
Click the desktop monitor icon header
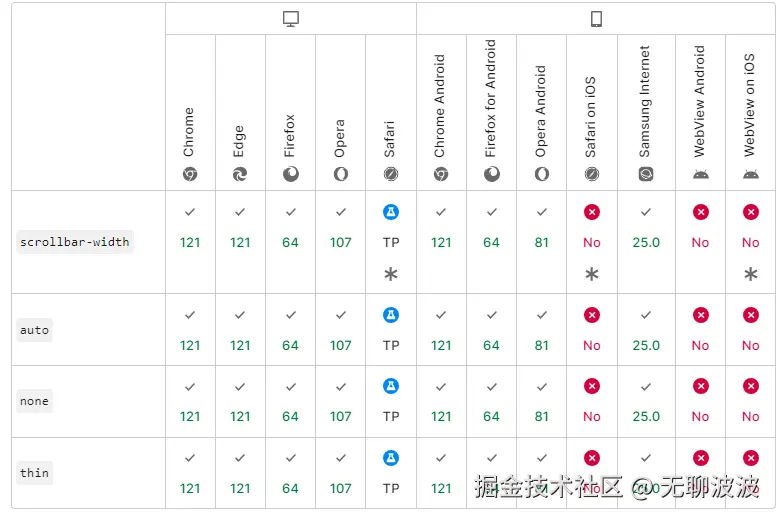click(x=291, y=19)
